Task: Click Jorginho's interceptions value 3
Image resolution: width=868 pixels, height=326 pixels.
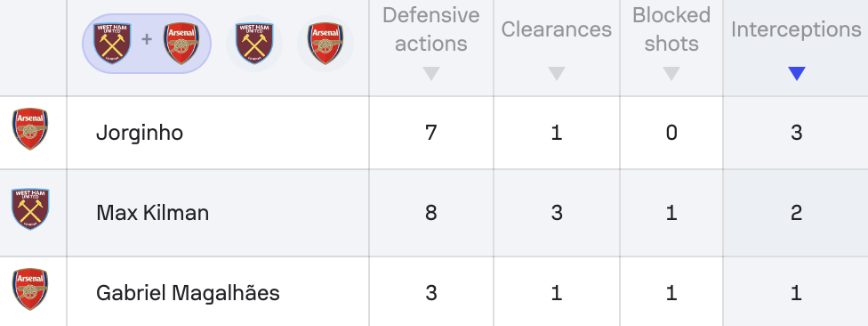Action: click(796, 133)
